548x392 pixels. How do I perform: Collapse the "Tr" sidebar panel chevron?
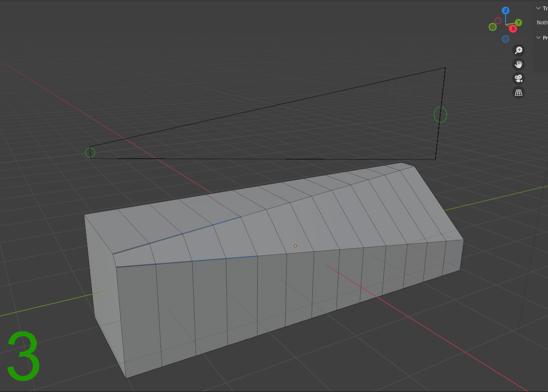pyautogui.click(x=538, y=8)
